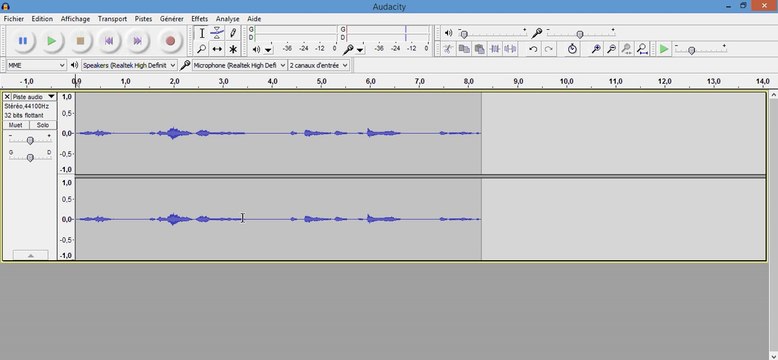This screenshot has width=778, height=360.
Task: Toggle the Solo button on the track
Action: 43,125
